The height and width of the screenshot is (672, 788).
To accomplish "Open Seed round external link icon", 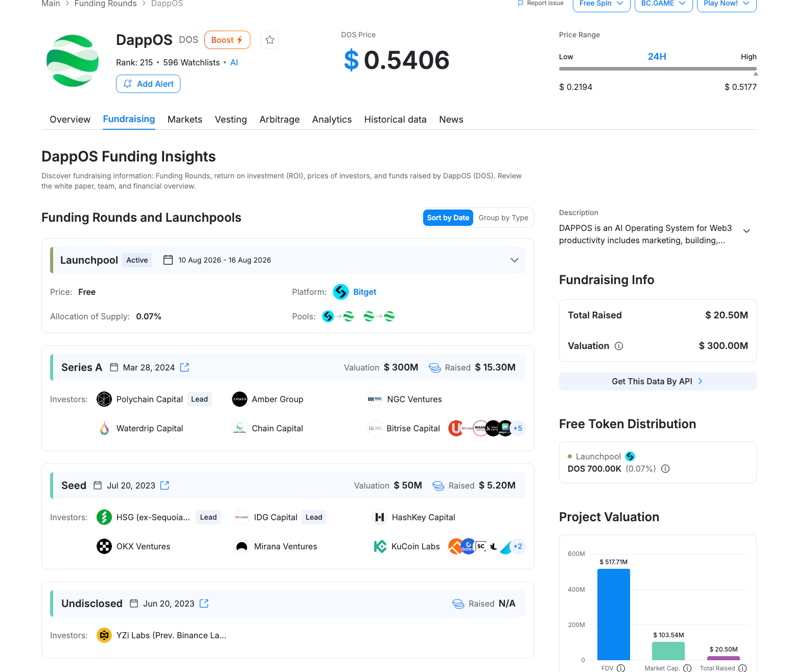I will [x=165, y=485].
